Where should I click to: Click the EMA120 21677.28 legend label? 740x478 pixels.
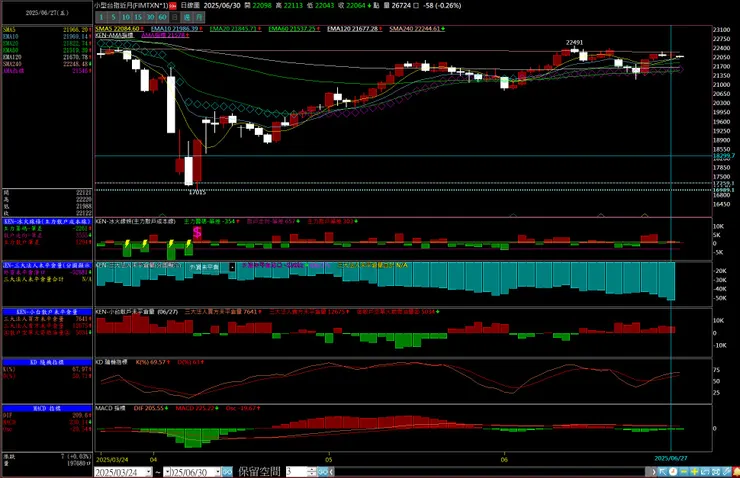(355, 29)
